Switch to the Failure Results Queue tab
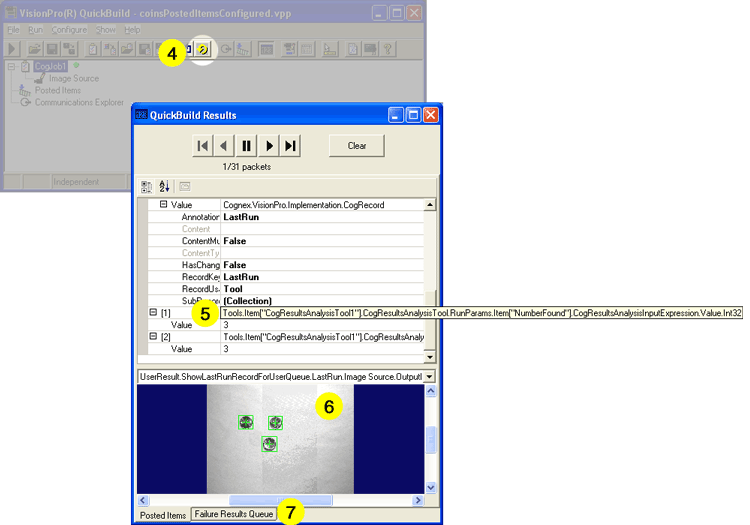This screenshot has height=525, width=750. (x=233, y=514)
